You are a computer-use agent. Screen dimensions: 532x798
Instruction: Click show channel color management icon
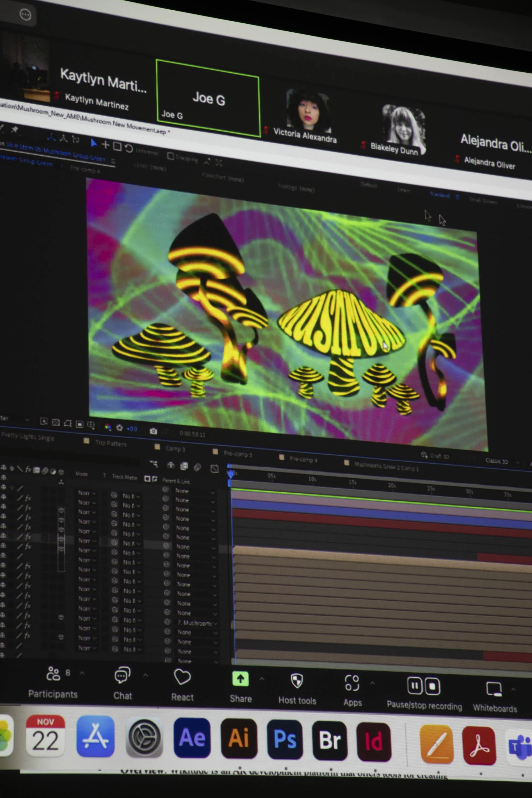coord(108,427)
